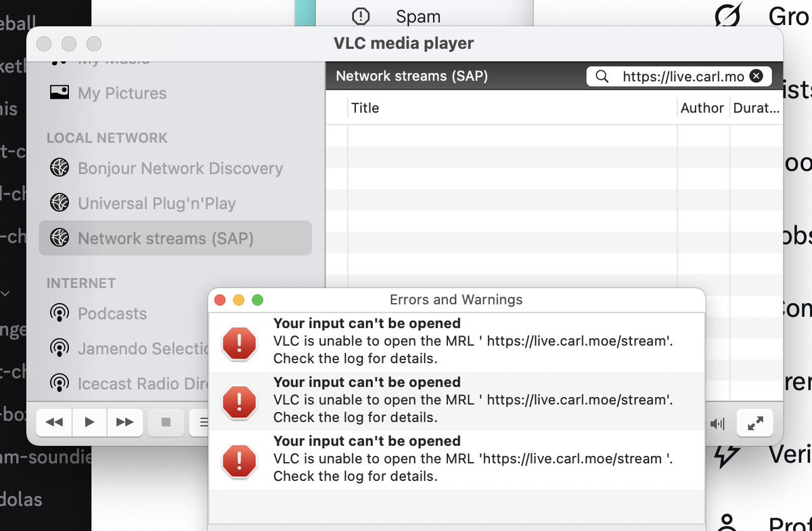Viewport: 812px width, 531px height.
Task: Click the first error's red warning icon
Action: pyautogui.click(x=239, y=343)
